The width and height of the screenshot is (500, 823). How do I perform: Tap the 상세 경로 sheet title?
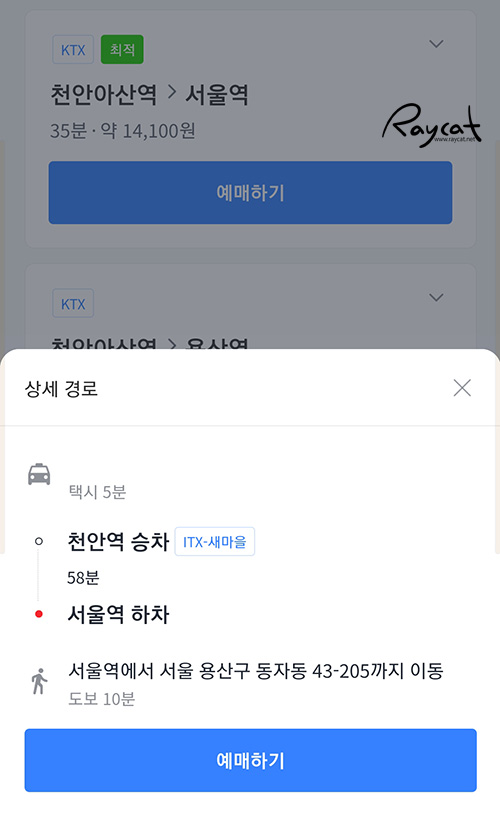[61, 389]
